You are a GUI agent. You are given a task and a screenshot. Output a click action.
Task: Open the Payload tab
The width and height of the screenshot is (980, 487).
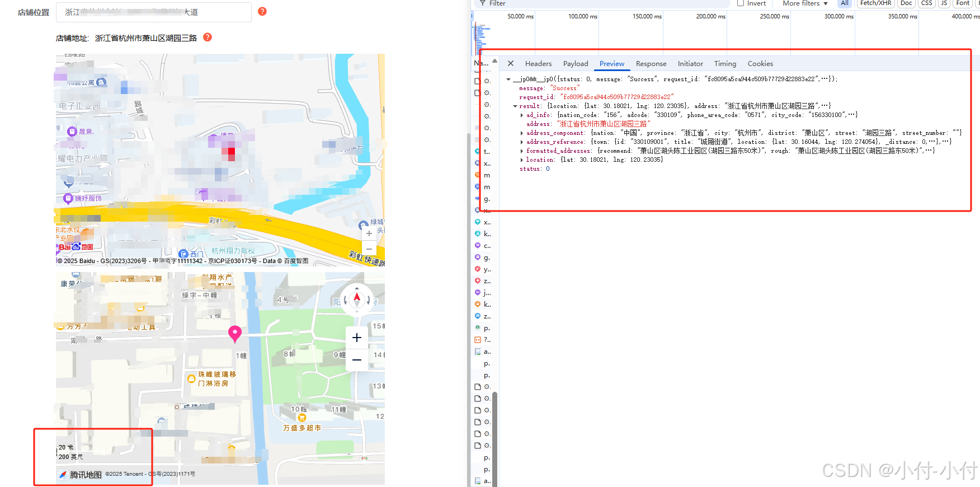[x=576, y=64]
